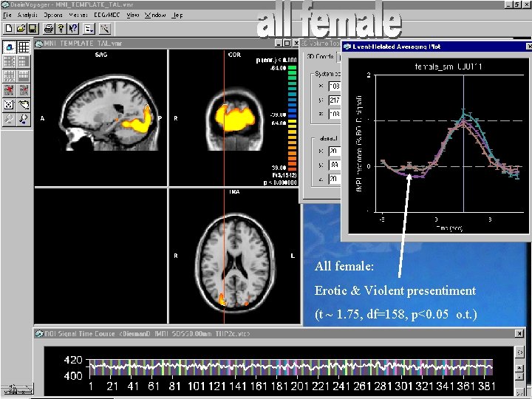Viewport: 532px width, 399px height.
Task: Click the System coords z field
Action: pos(335,114)
